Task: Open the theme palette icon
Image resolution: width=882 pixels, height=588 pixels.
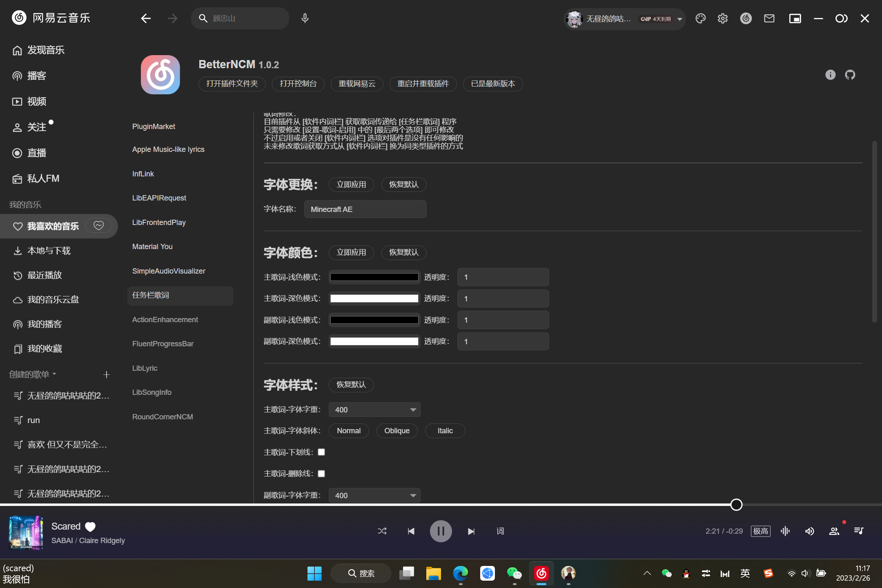Action: (x=701, y=18)
